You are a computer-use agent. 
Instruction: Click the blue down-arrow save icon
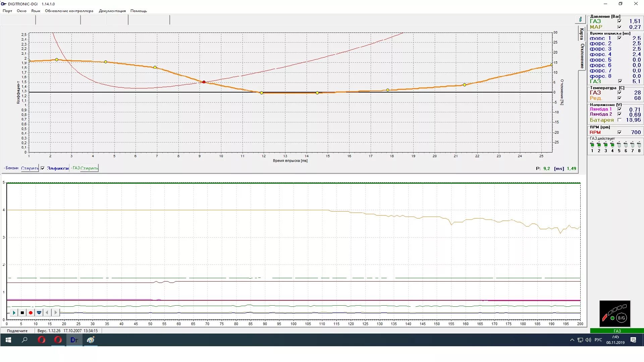click(x=39, y=313)
